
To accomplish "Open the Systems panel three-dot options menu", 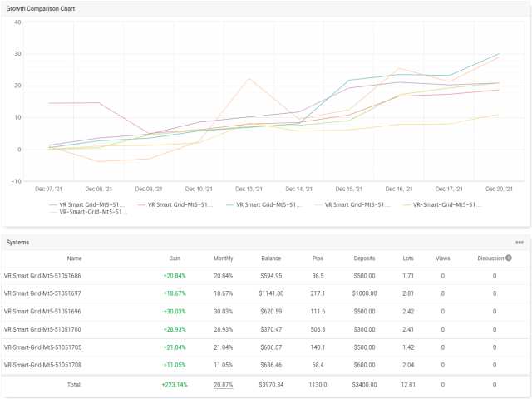I will [520, 242].
